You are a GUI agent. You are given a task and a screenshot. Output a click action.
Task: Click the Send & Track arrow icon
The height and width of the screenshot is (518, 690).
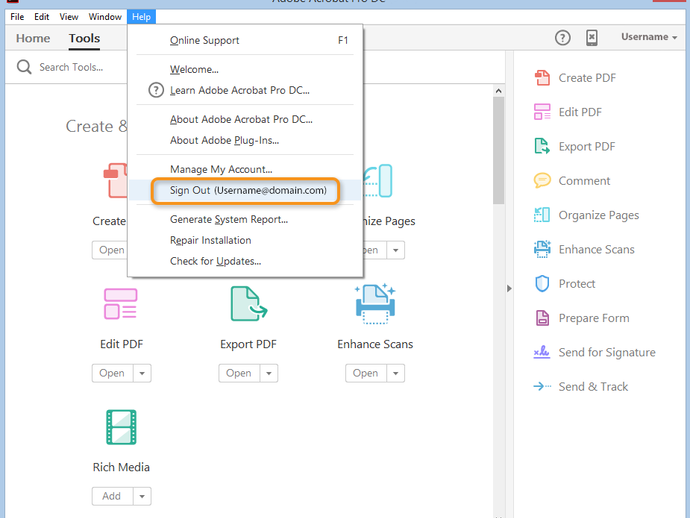[x=542, y=386]
